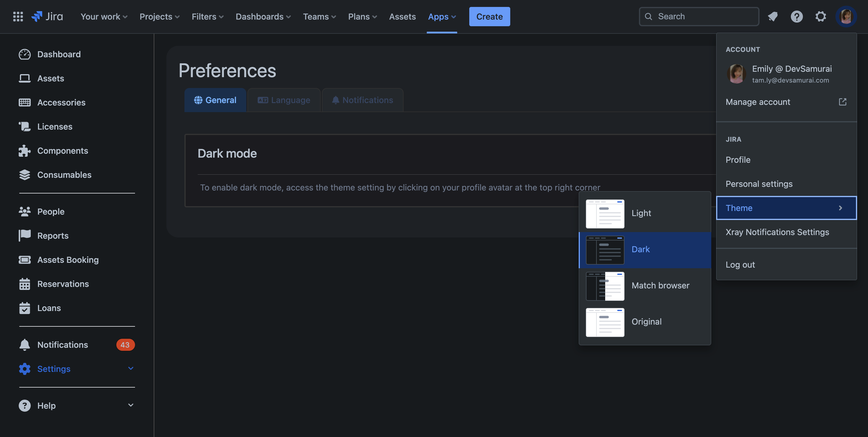
Task: Open the Projects dropdown in top navigation
Action: [x=159, y=16]
